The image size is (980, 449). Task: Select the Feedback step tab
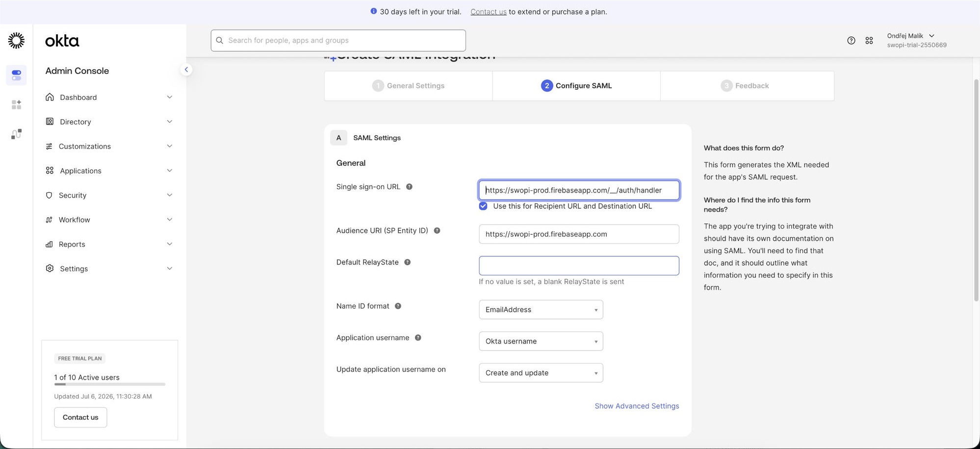coord(747,86)
